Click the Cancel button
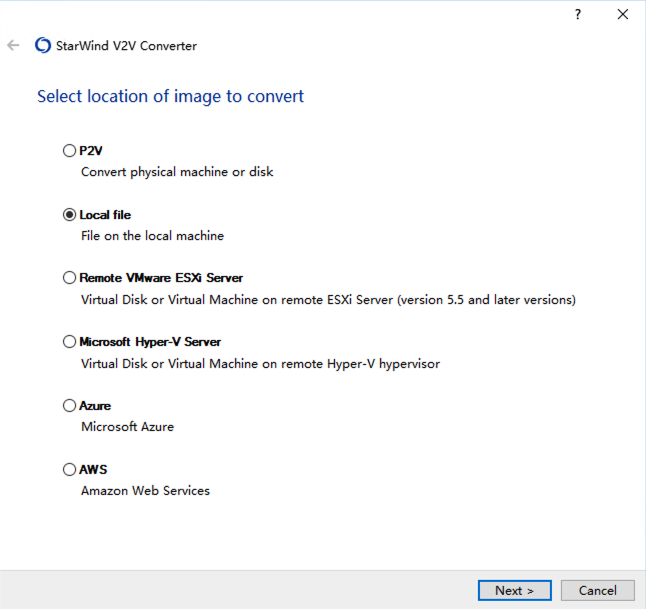Viewport: 646px width, 609px height. 597,590
